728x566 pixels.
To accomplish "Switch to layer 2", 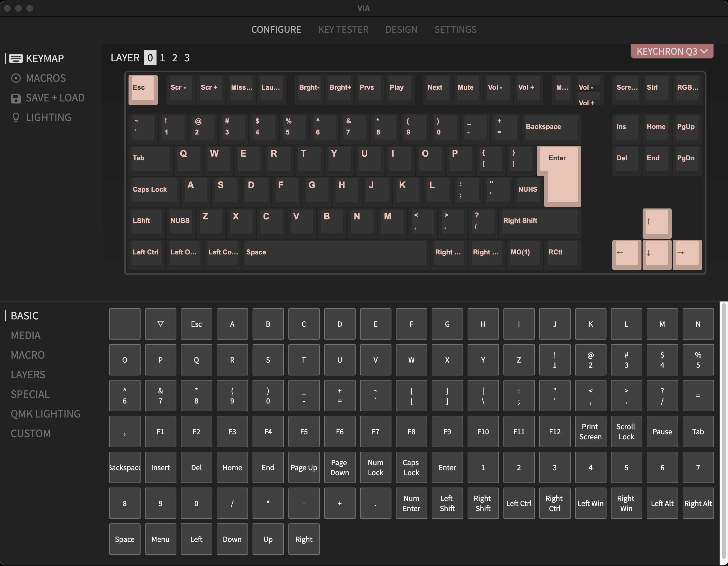I will pyautogui.click(x=175, y=58).
